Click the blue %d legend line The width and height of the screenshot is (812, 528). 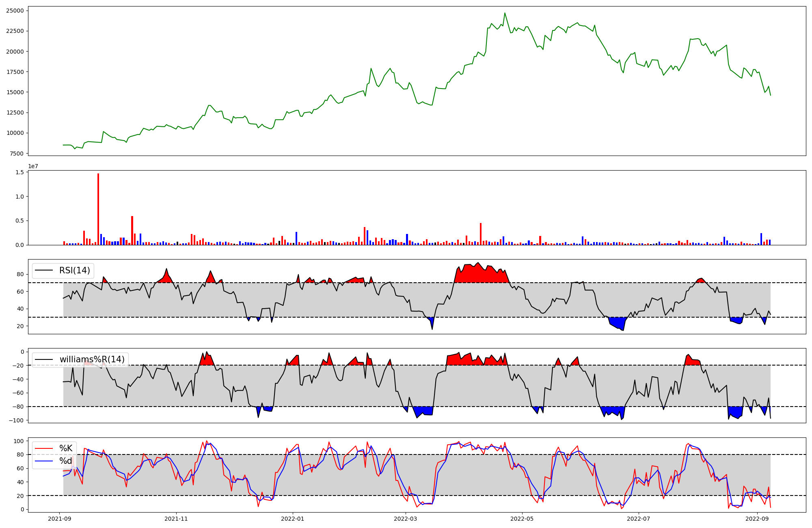(44, 461)
